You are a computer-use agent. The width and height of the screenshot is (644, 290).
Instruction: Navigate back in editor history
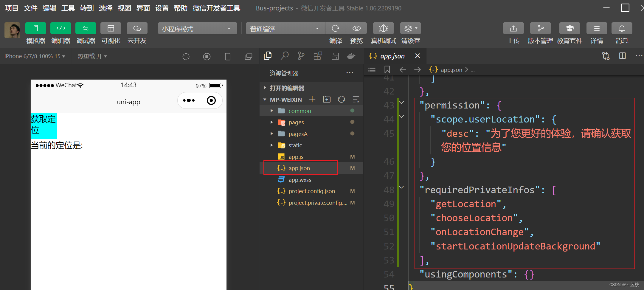(x=403, y=69)
